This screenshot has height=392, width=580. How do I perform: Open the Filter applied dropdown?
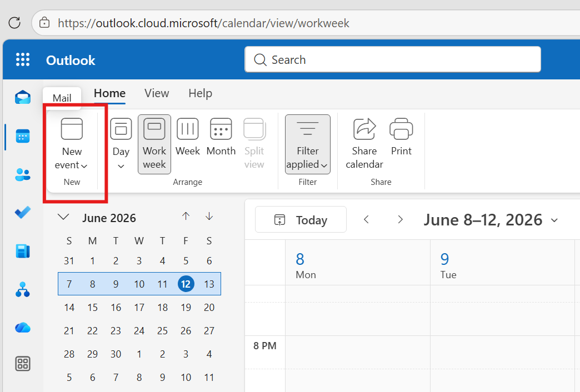click(x=307, y=144)
